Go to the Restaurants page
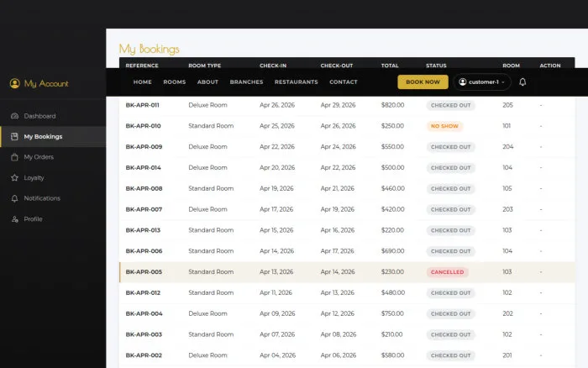The width and height of the screenshot is (588, 368). [x=297, y=81]
